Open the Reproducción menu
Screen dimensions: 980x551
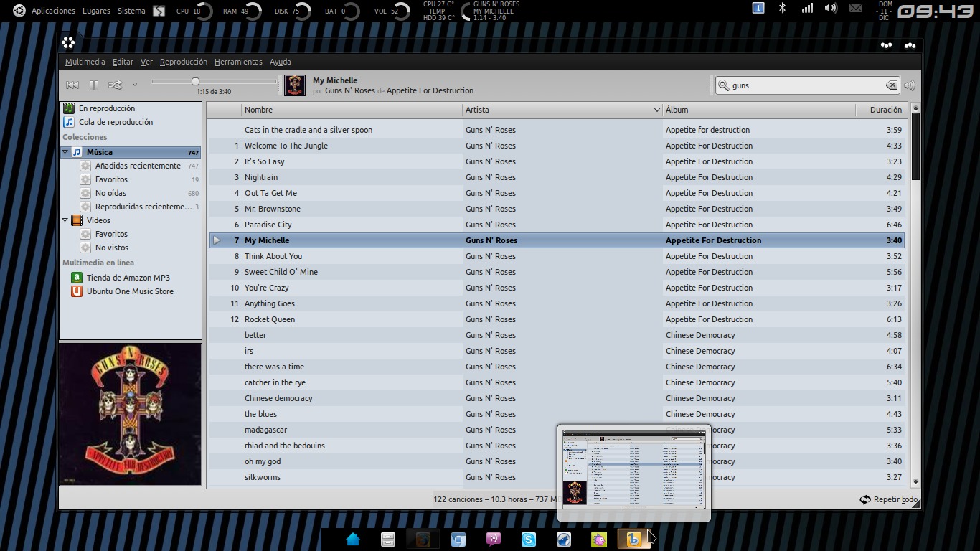click(184, 62)
